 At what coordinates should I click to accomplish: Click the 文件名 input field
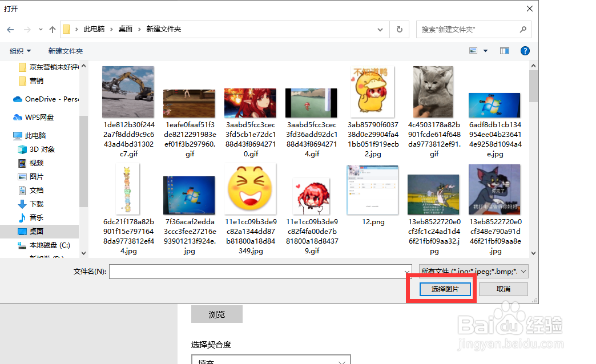260,272
